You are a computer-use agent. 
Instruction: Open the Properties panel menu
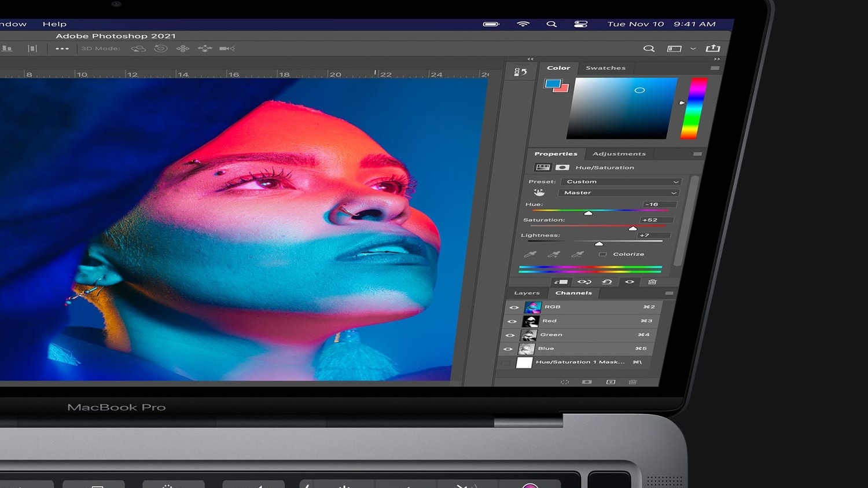697,154
